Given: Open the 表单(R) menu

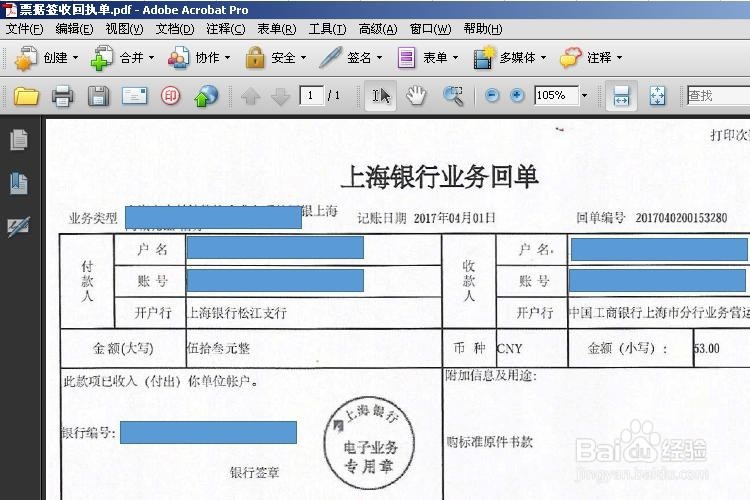Looking at the screenshot, I should click(276, 29).
